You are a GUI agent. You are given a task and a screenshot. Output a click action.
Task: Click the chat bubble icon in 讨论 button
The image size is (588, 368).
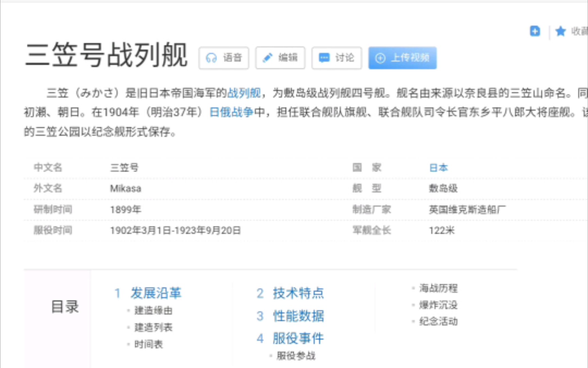click(x=324, y=58)
